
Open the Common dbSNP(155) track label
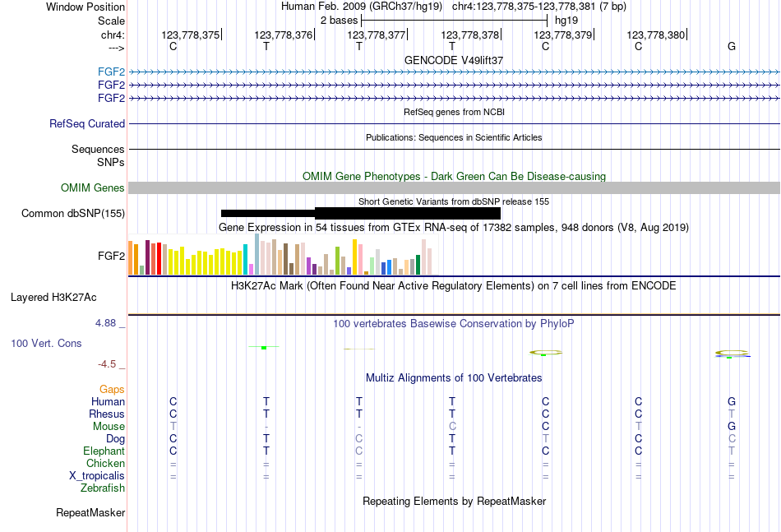click(73, 213)
